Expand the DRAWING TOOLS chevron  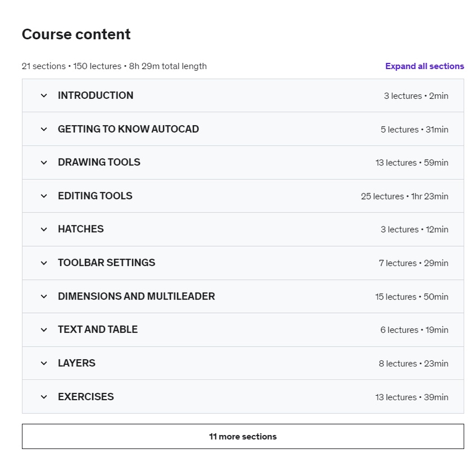click(x=44, y=163)
